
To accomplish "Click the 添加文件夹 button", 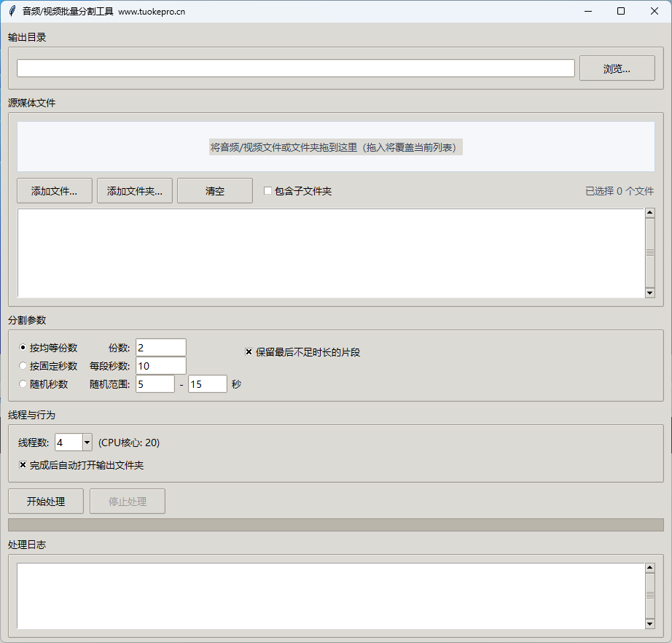I will pyautogui.click(x=134, y=190).
